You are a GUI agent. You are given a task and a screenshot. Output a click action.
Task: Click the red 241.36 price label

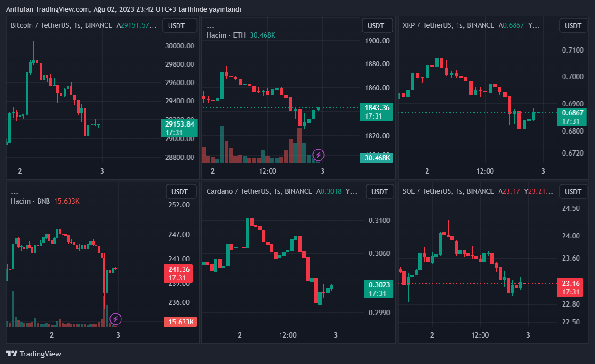coord(179,269)
